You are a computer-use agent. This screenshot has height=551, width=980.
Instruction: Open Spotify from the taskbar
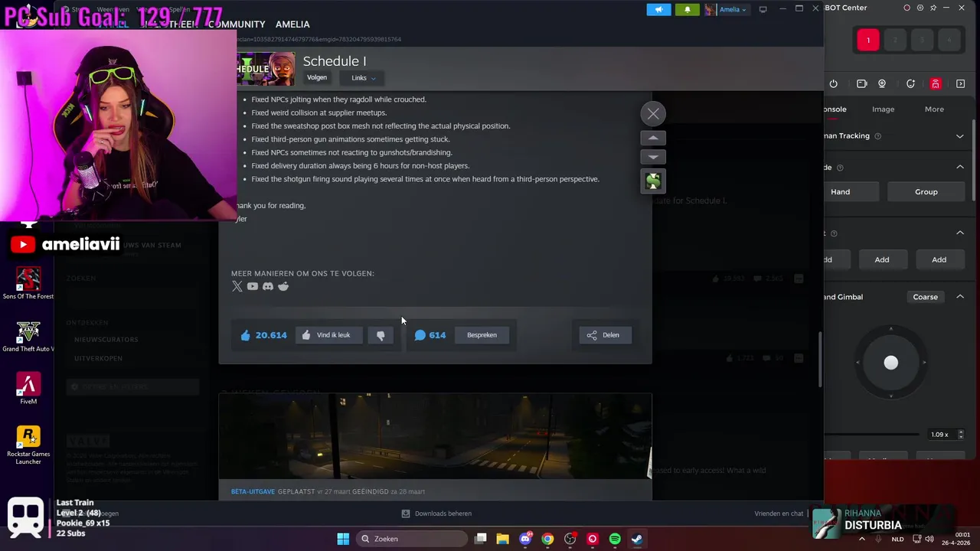tap(614, 539)
